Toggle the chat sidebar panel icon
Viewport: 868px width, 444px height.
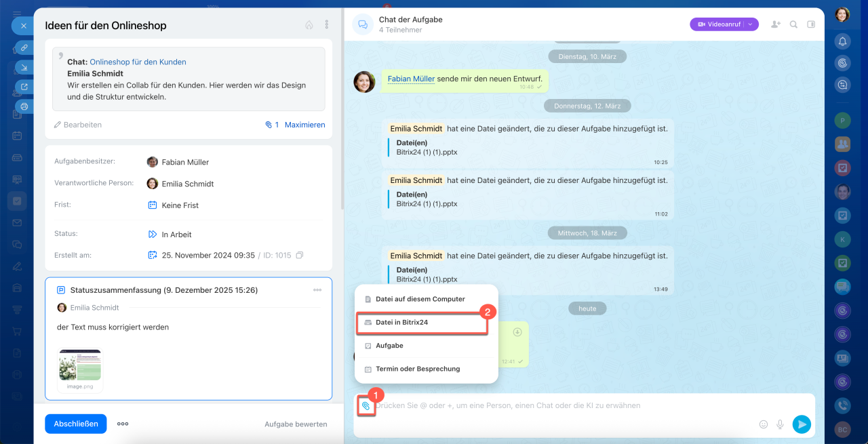[811, 24]
